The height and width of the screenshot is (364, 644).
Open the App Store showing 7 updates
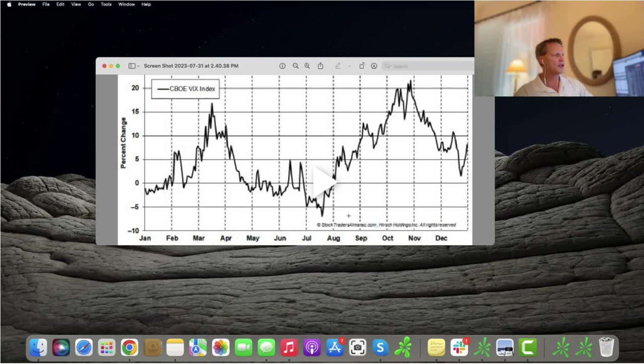tap(335, 347)
